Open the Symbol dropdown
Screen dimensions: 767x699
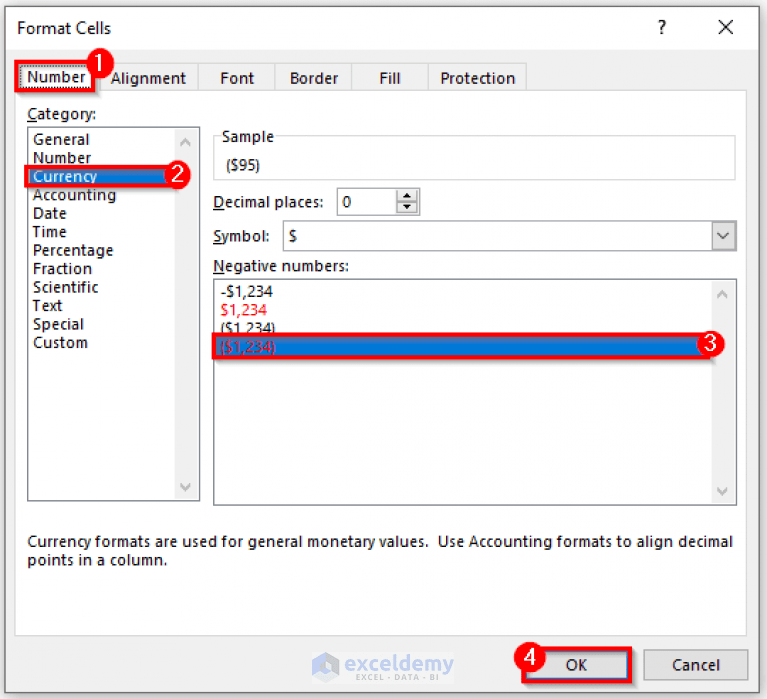click(x=723, y=236)
